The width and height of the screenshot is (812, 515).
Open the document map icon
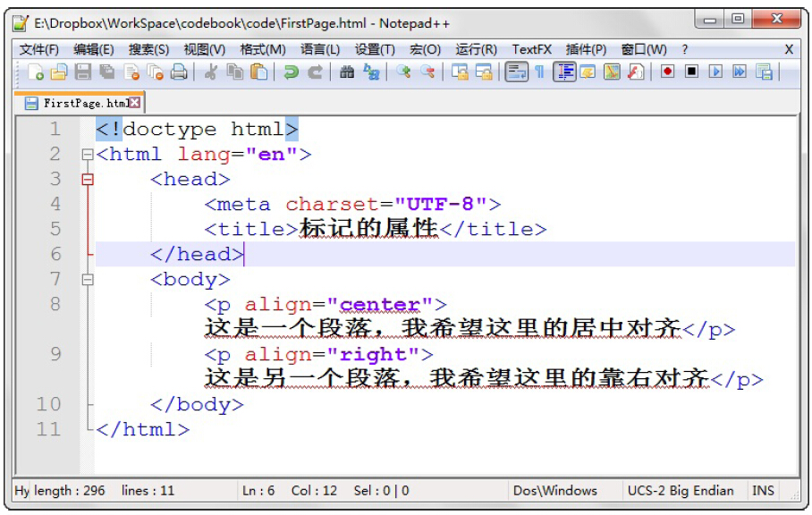tap(612, 72)
